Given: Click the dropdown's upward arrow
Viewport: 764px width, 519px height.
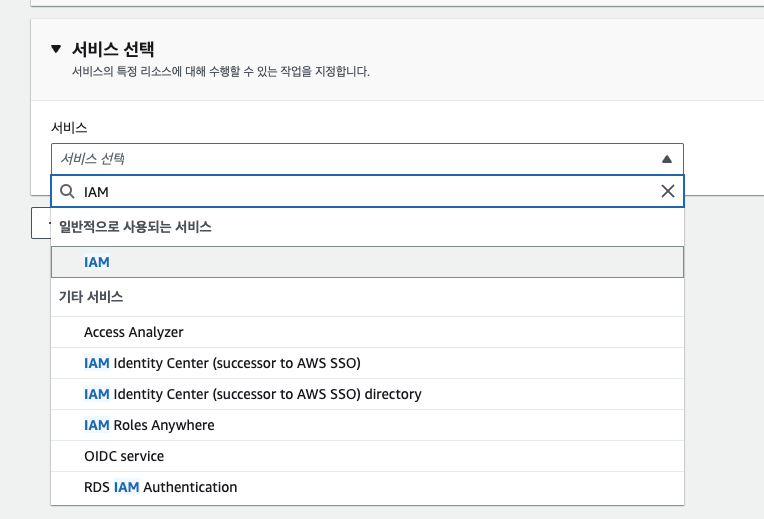Looking at the screenshot, I should (x=667, y=159).
